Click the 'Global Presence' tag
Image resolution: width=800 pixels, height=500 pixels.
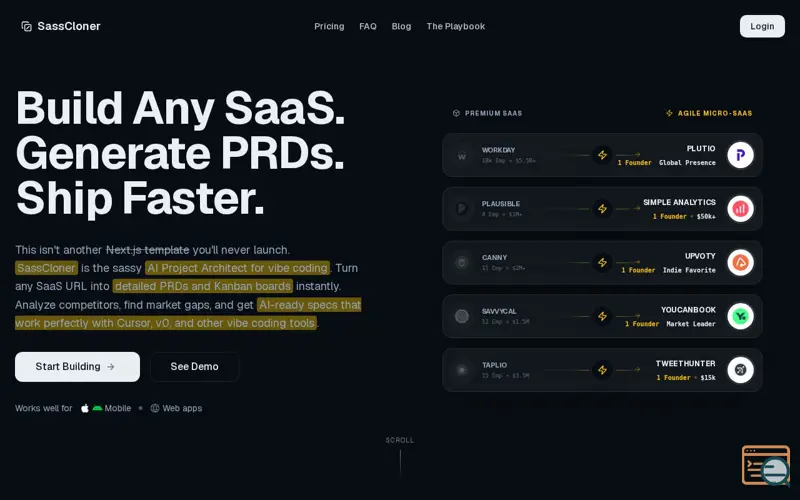[687, 163]
